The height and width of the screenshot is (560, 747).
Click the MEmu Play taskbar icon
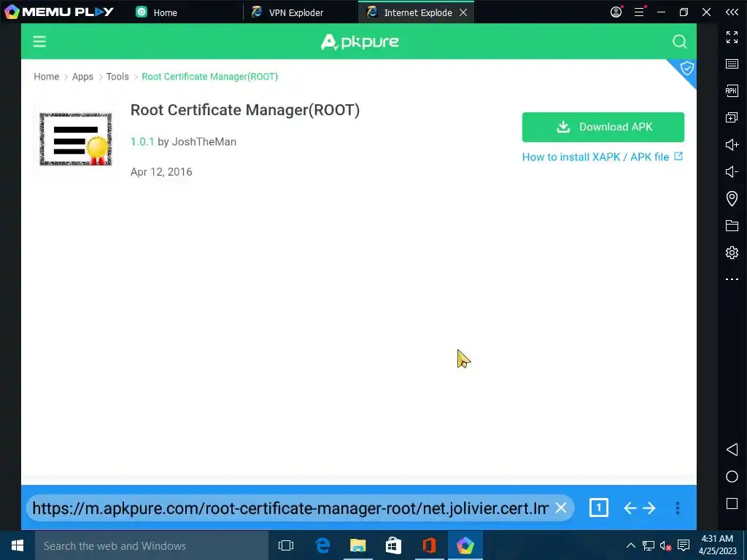tap(465, 545)
